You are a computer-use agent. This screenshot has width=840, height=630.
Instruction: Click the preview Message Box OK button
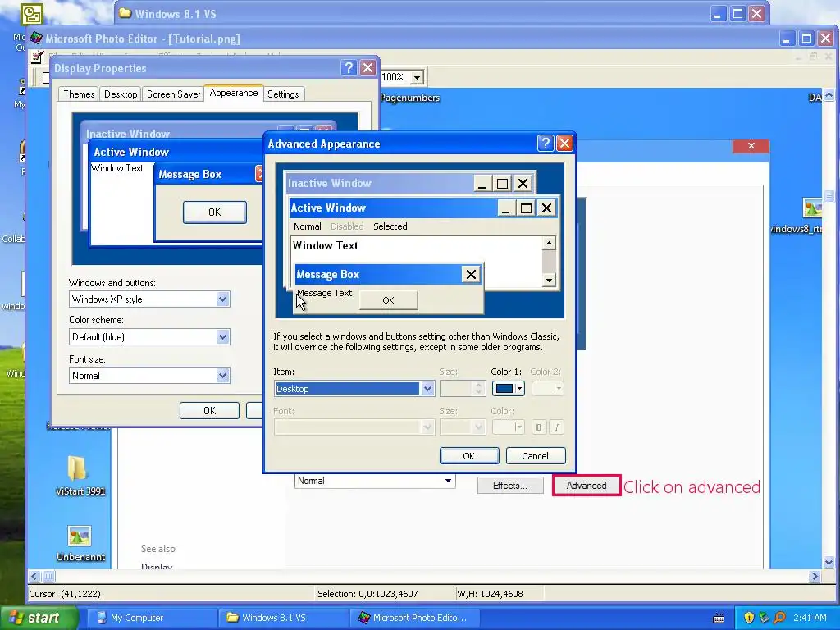pos(388,300)
